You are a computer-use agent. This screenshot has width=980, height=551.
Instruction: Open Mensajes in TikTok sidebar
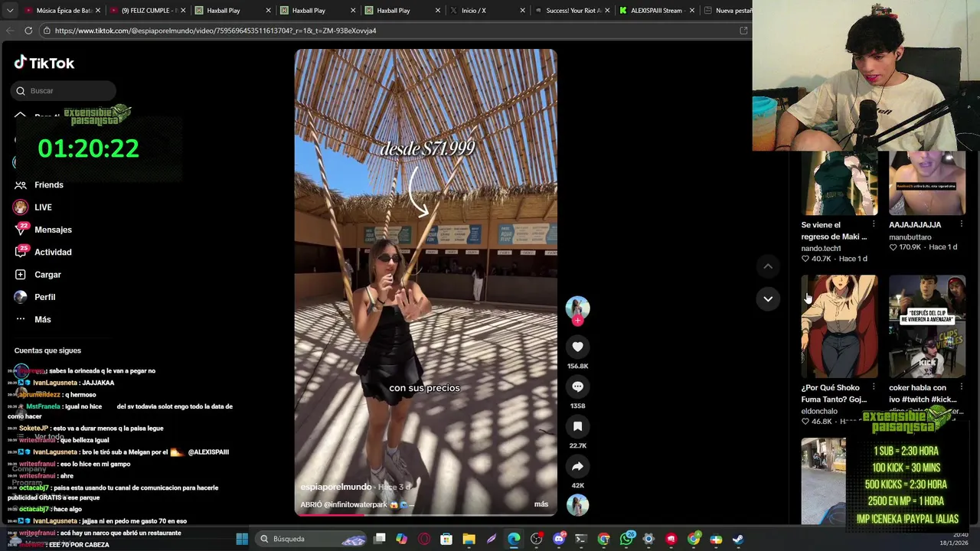click(x=43, y=230)
